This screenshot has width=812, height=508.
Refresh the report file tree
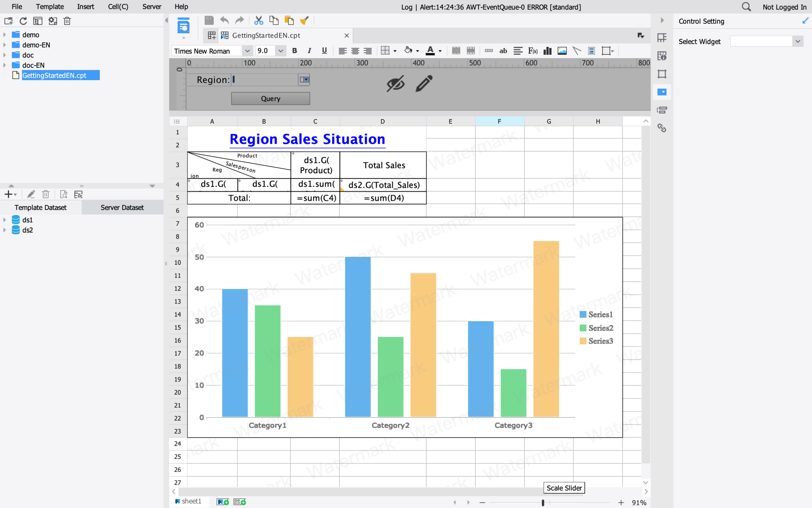pos(23,21)
